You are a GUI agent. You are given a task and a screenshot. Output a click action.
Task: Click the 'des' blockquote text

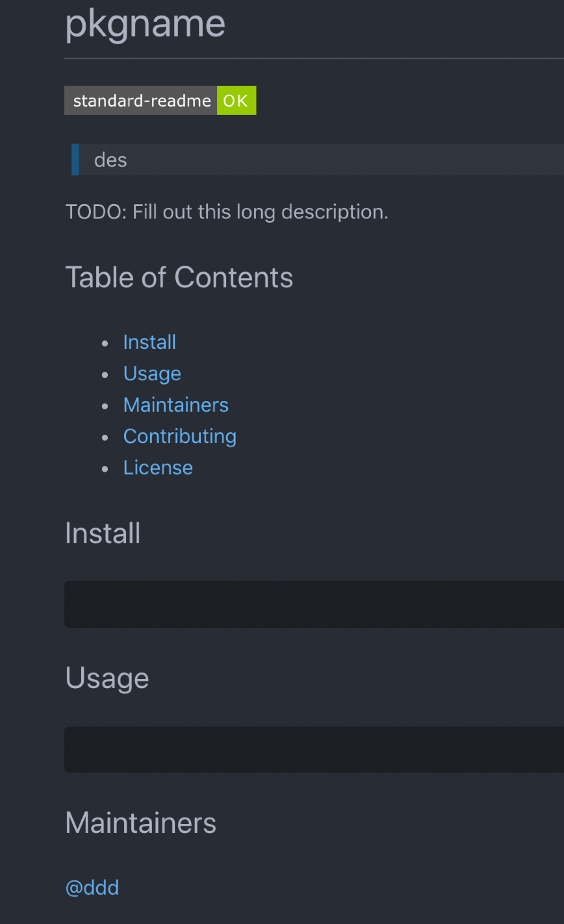pos(110,160)
